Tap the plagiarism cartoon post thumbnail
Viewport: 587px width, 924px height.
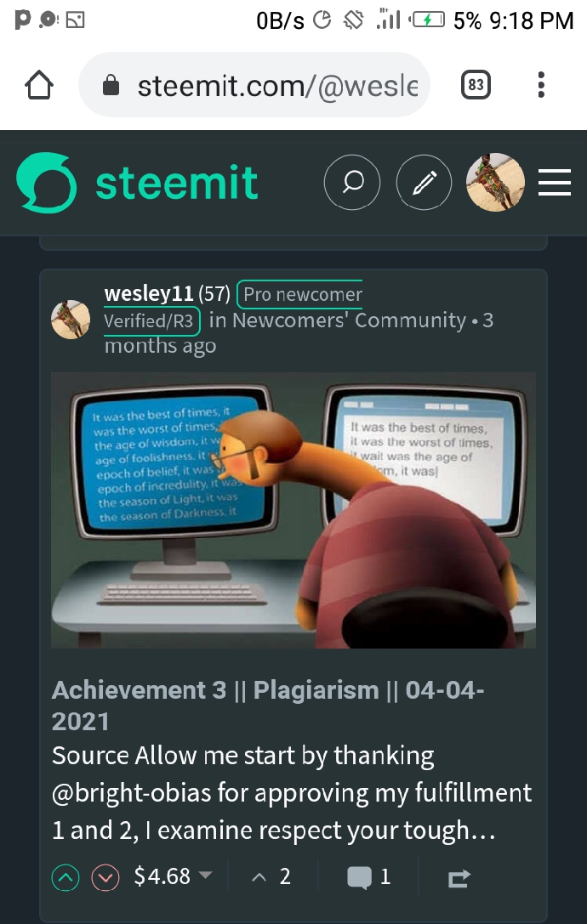coord(293,510)
